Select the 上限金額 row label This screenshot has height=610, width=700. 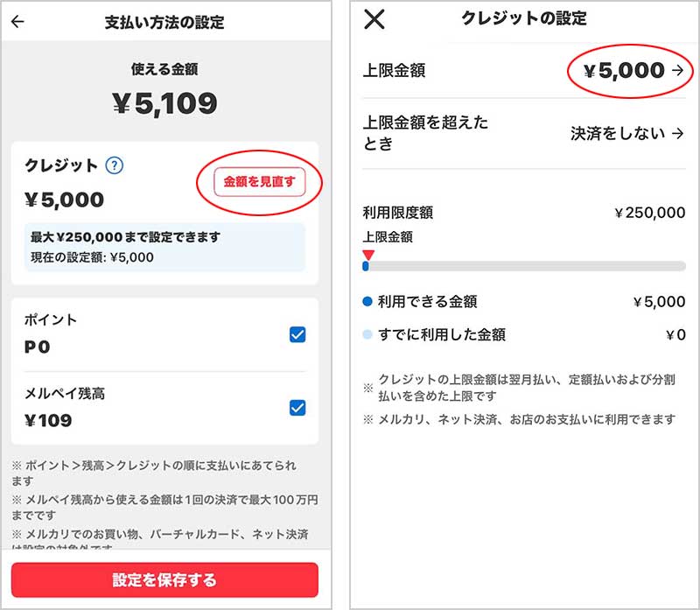click(x=395, y=71)
